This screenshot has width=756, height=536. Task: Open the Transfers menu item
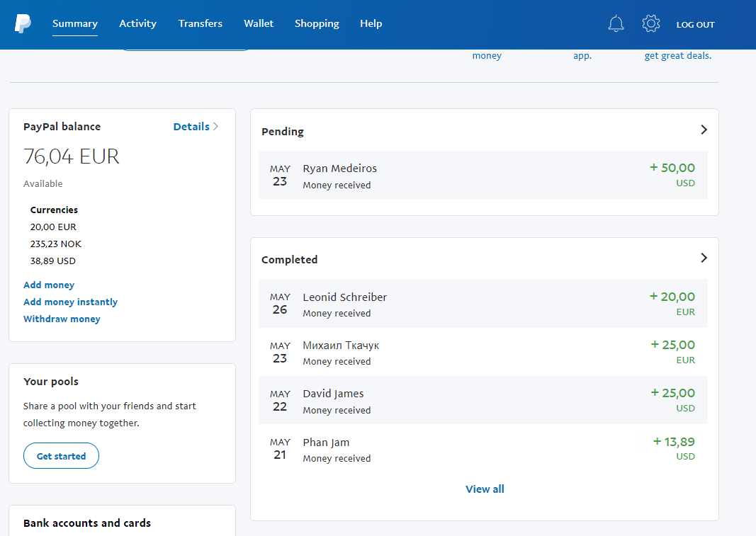200,23
